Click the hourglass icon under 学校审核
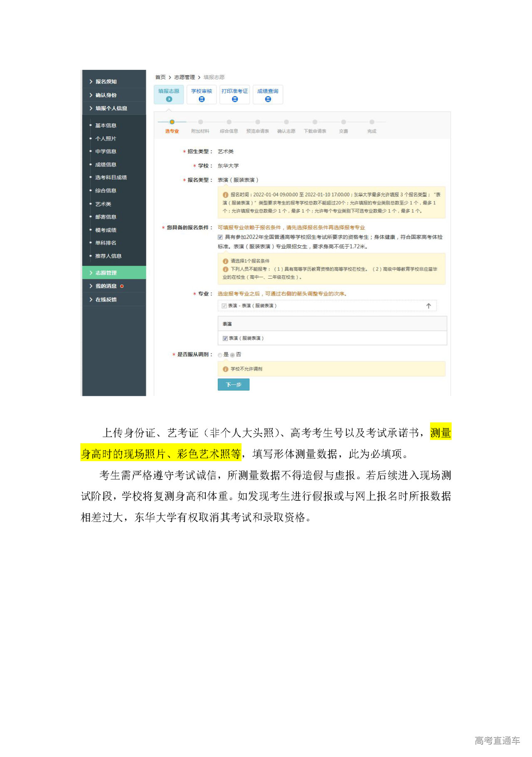 click(202, 99)
